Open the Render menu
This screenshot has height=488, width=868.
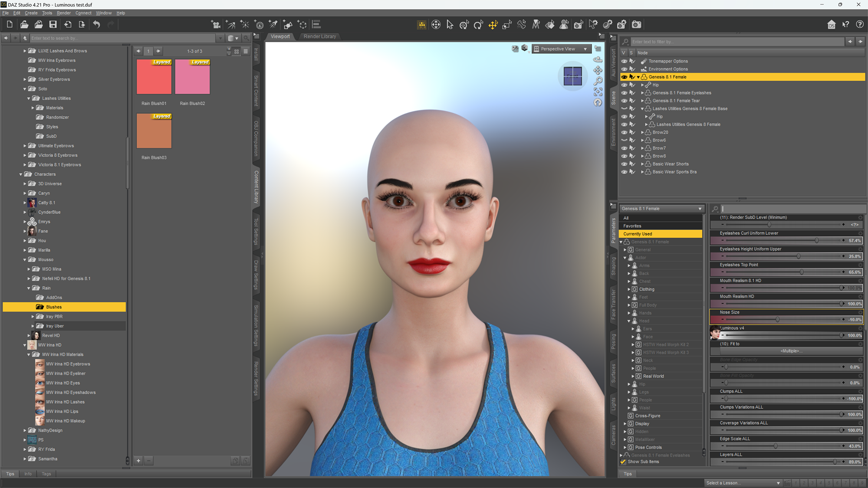[x=63, y=13]
